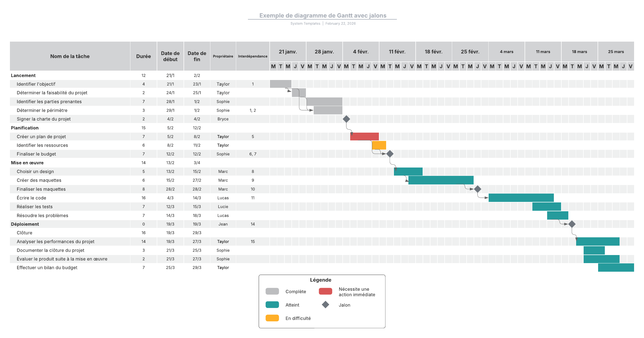Click the Planification group row
The width and height of the screenshot is (644, 338).
140,128
